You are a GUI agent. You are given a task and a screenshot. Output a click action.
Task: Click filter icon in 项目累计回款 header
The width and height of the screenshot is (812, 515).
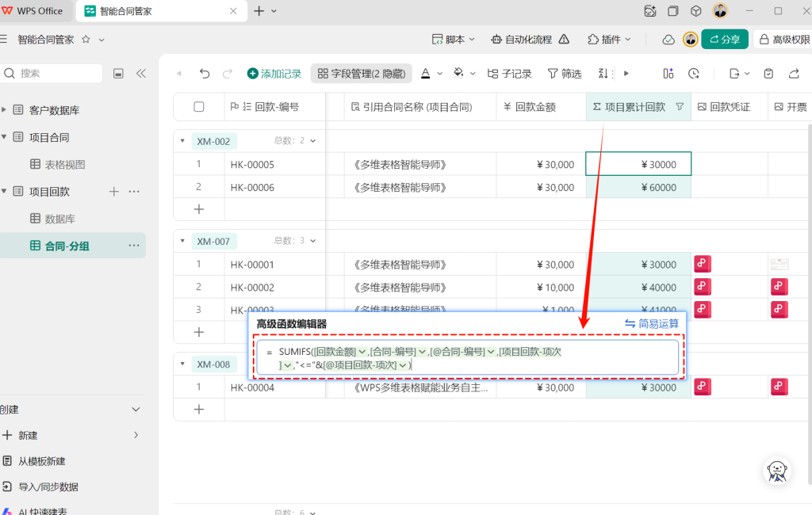click(680, 107)
